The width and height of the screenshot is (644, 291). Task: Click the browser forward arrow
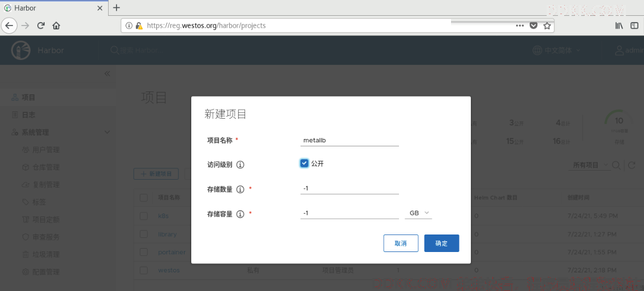[25, 25]
